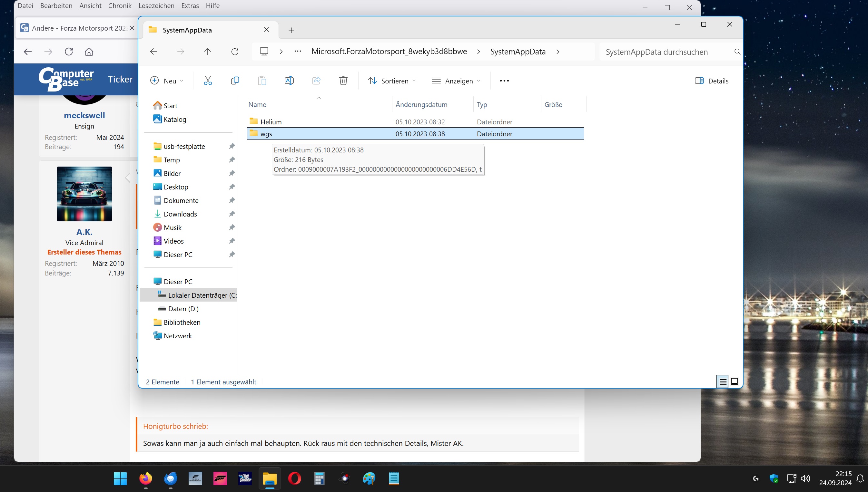
Task: Switch to details list view in status bar
Action: click(723, 382)
